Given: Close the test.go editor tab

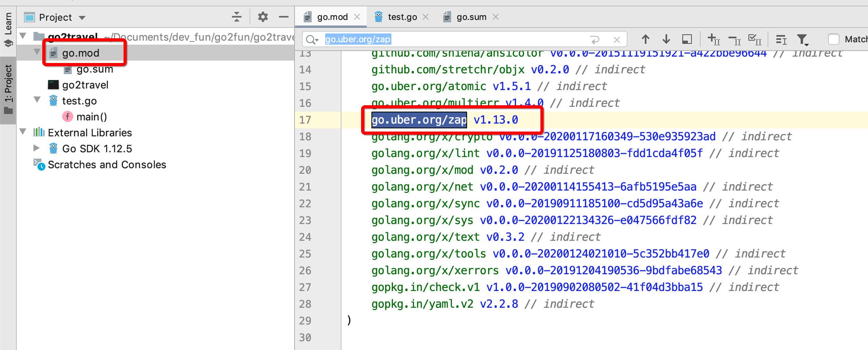Looking at the screenshot, I should click(x=426, y=17).
